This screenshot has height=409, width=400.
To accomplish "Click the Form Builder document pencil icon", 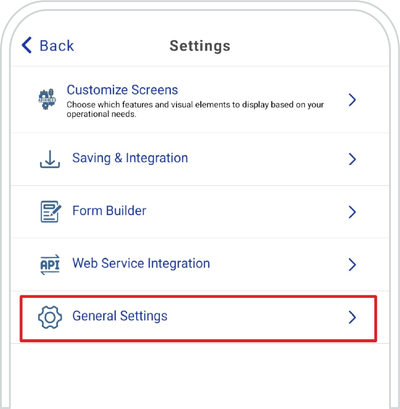I will [51, 211].
